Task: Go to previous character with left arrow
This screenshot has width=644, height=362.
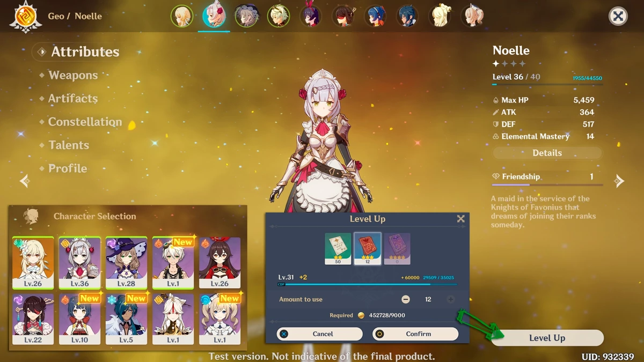Action: (x=25, y=181)
